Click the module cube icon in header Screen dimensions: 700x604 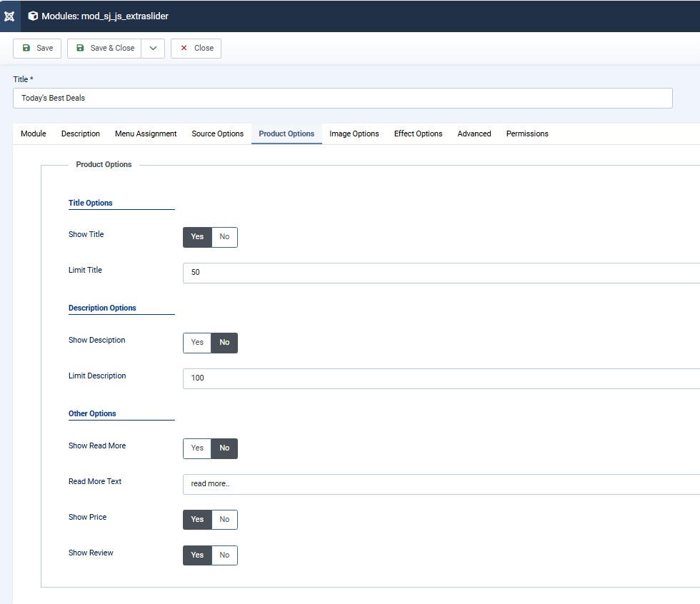click(33, 16)
